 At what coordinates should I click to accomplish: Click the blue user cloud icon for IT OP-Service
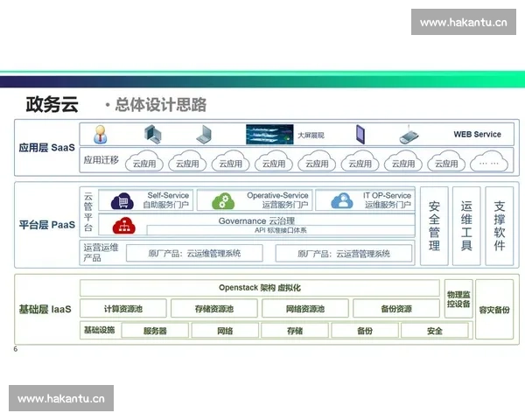(342, 201)
